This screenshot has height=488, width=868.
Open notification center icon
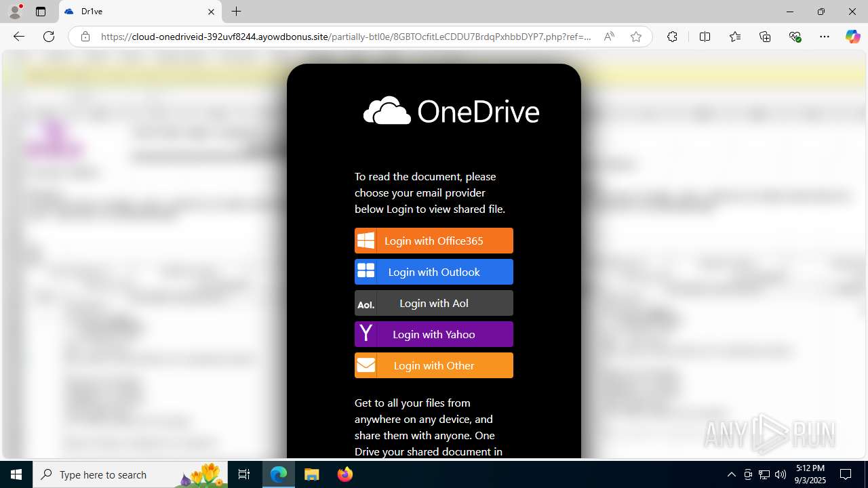pyautogui.click(x=846, y=474)
